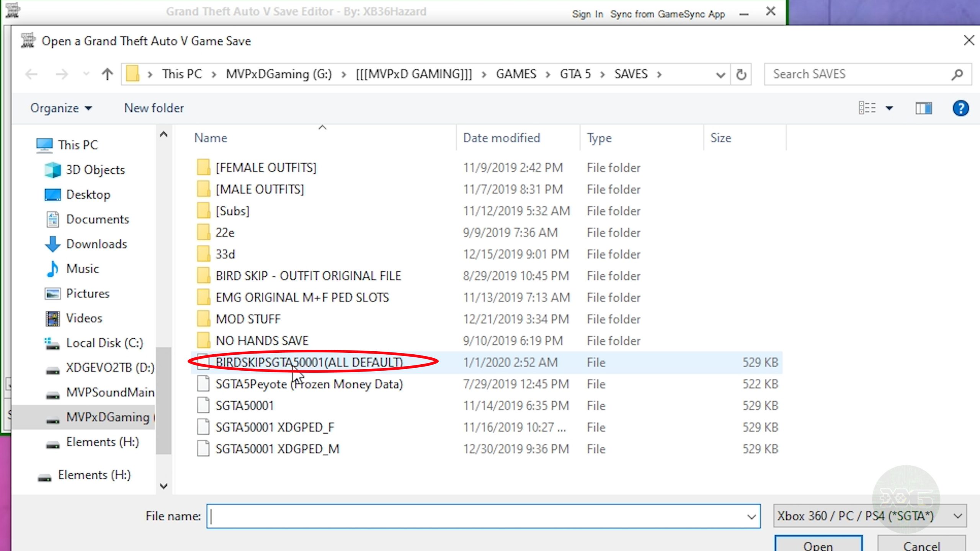
Task: Select the SGTA5Peyote Frozen Money Data file
Action: pyautogui.click(x=309, y=383)
